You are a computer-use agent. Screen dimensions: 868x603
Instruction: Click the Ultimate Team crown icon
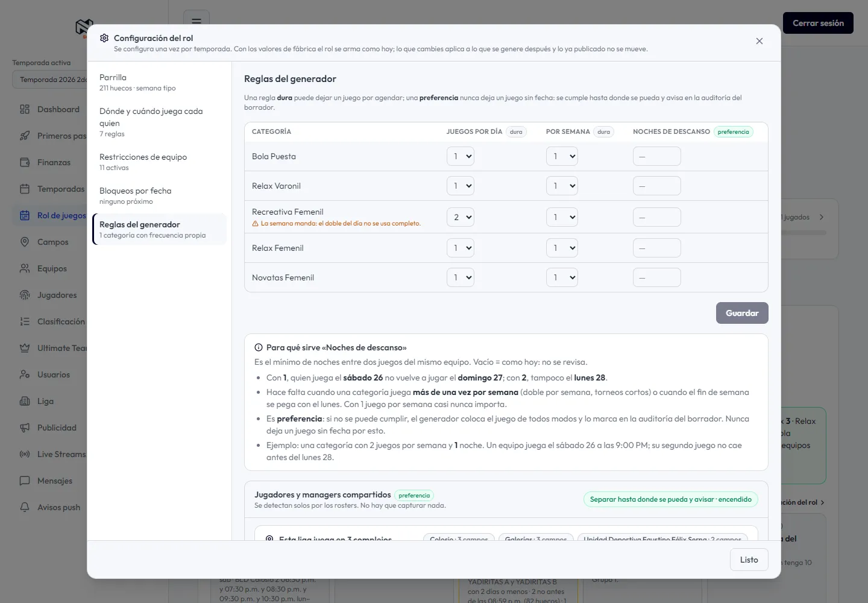click(25, 348)
